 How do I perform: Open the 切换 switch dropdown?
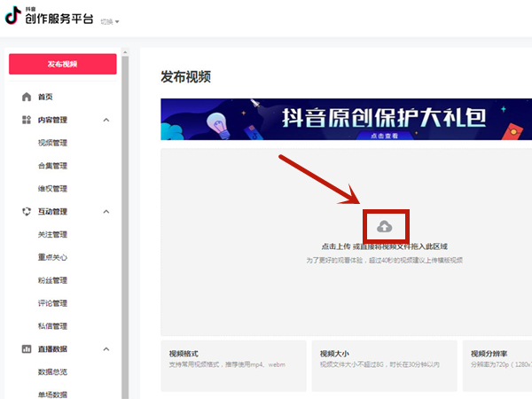click(x=110, y=21)
